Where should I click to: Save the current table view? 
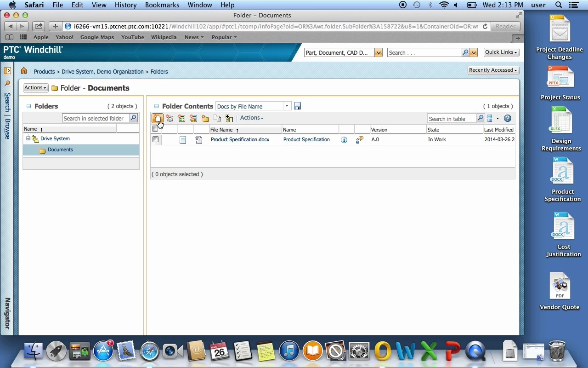click(x=297, y=106)
